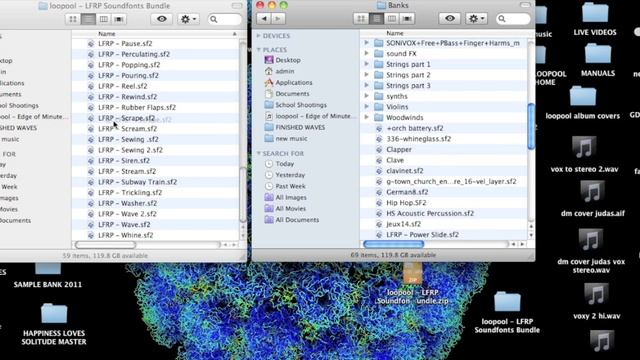Open gear Action menu in LFRP Soundfonts window

click(x=188, y=19)
